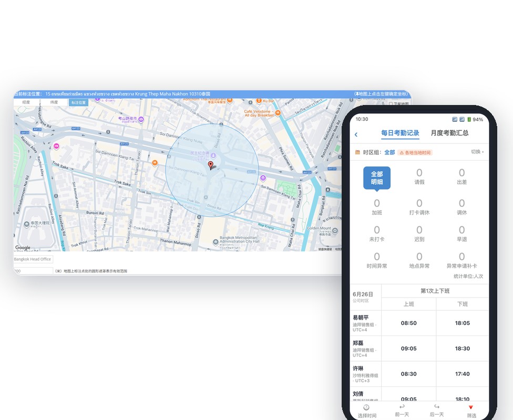Click the 纬度 latitude field
This screenshot has width=513, height=420.
[x=54, y=102]
